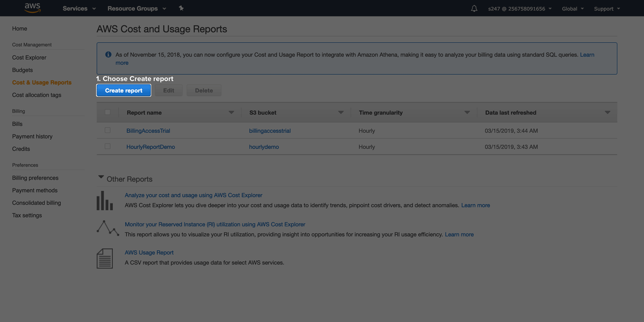This screenshot has height=322, width=644.
Task: Open the BillingAccessTrial report link
Action: pyautogui.click(x=148, y=131)
